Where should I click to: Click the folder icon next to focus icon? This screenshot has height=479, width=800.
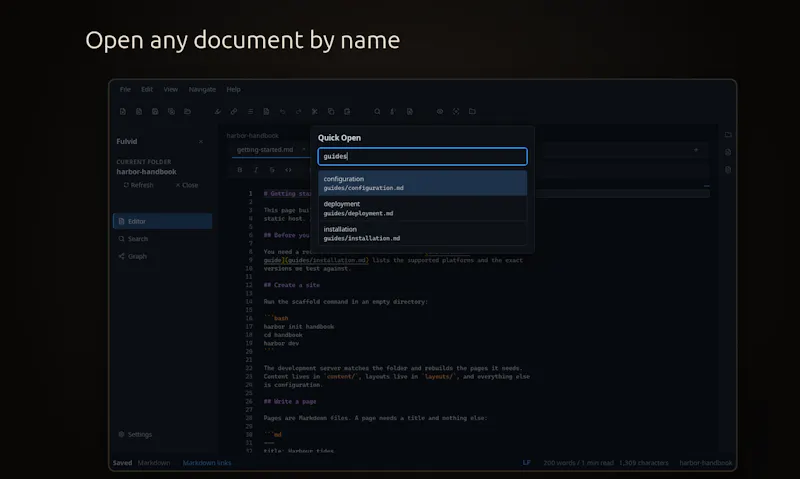(x=472, y=111)
